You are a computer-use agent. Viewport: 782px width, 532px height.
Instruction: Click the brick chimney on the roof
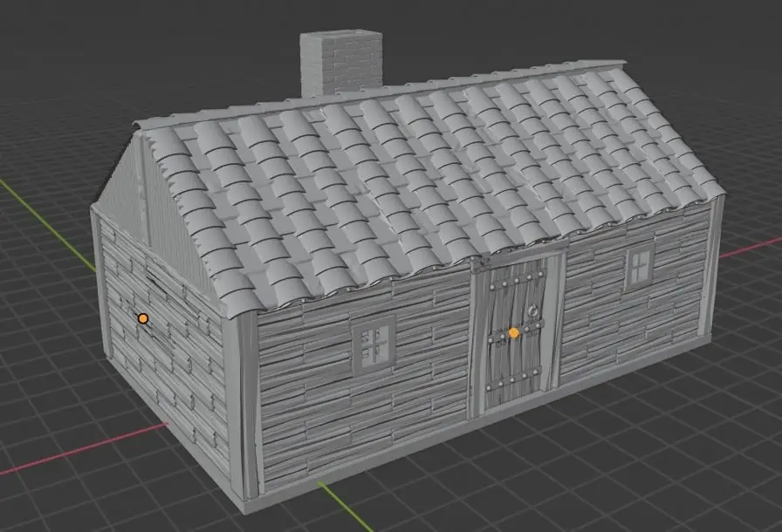[341, 63]
